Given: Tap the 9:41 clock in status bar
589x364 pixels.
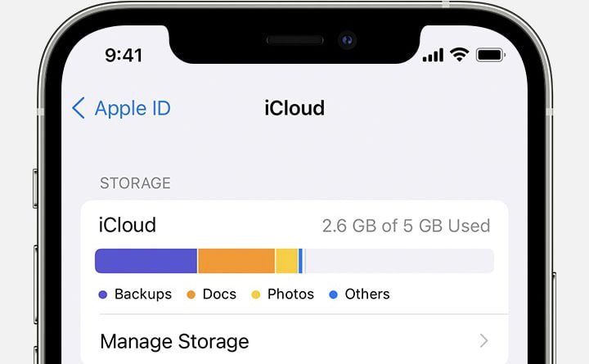Looking at the screenshot, I should [x=124, y=56].
